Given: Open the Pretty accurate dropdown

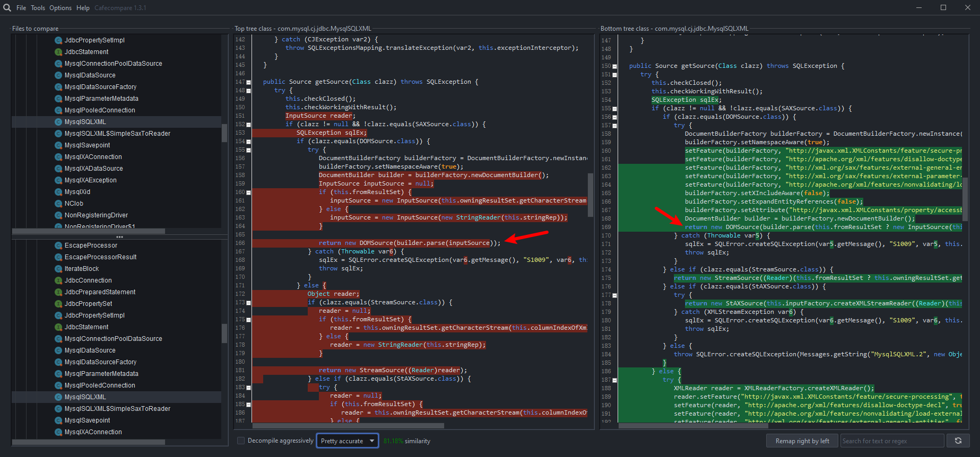Looking at the screenshot, I should pos(348,441).
